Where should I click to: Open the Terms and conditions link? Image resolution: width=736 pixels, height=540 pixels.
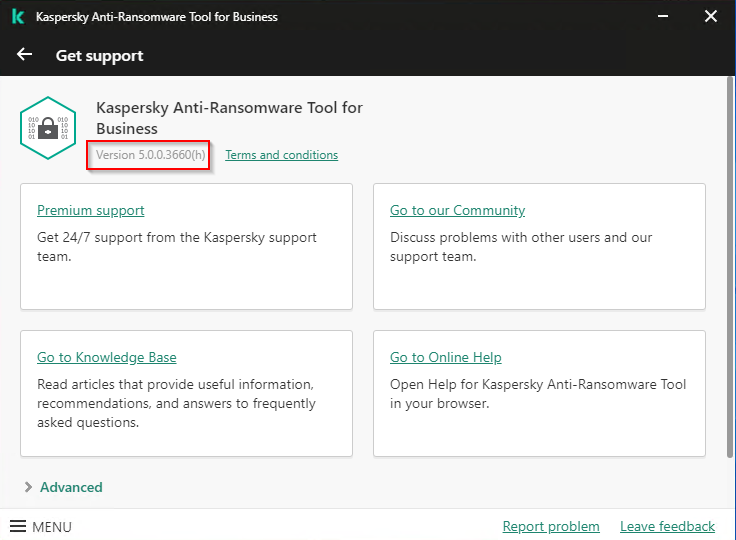(282, 155)
